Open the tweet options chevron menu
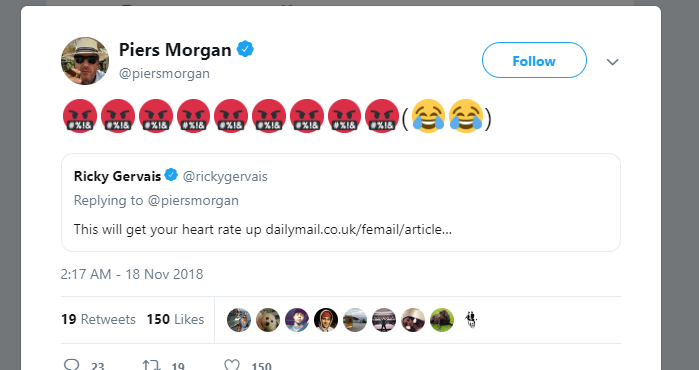 tap(613, 62)
